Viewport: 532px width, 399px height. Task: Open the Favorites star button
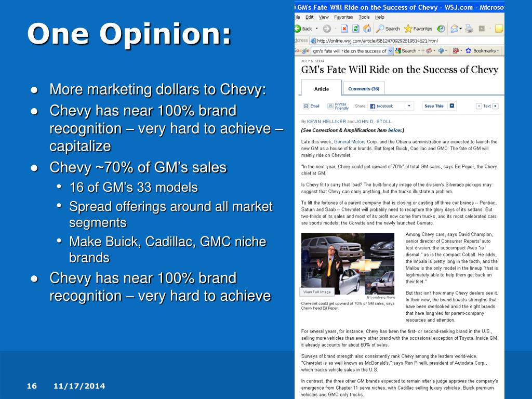tap(418, 29)
